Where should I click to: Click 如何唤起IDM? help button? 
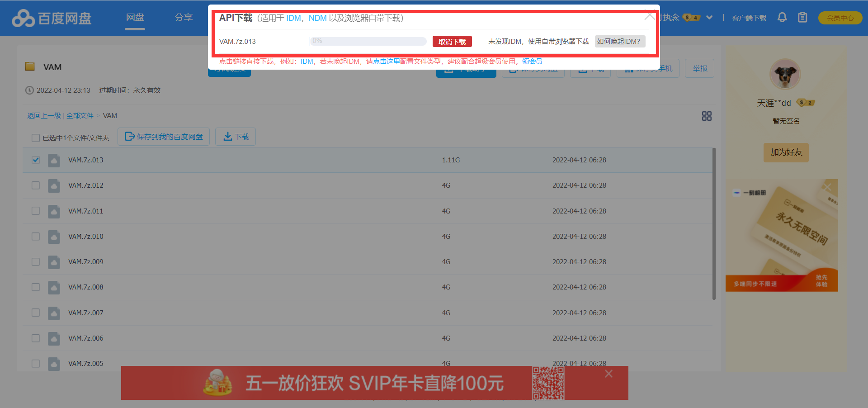(x=620, y=42)
